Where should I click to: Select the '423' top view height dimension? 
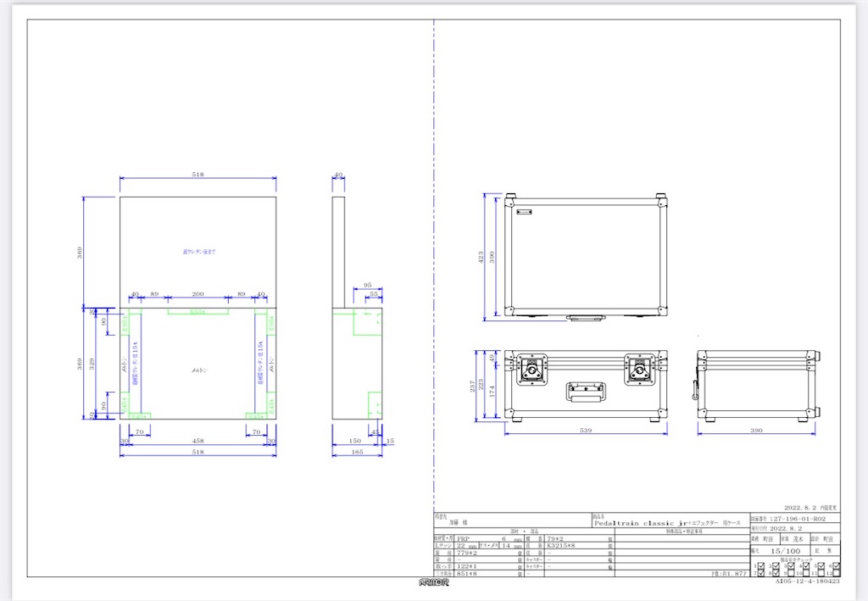tap(481, 257)
